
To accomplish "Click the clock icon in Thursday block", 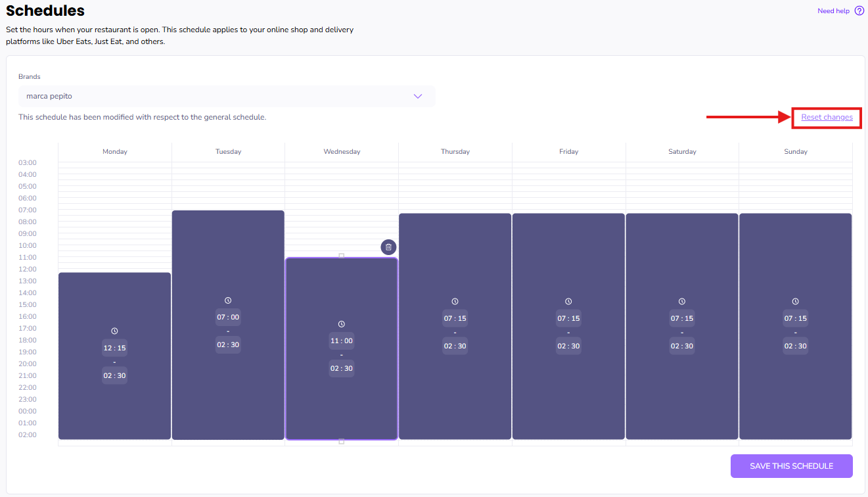I will (455, 301).
